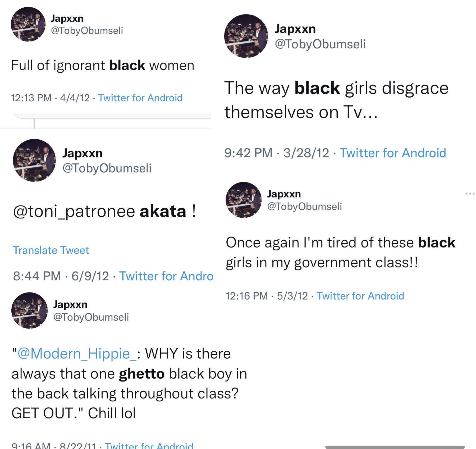Image resolution: width=476 pixels, height=449 pixels.
Task: Open 8:44 PM · 6/9/12 timestamp
Action: 61,276
